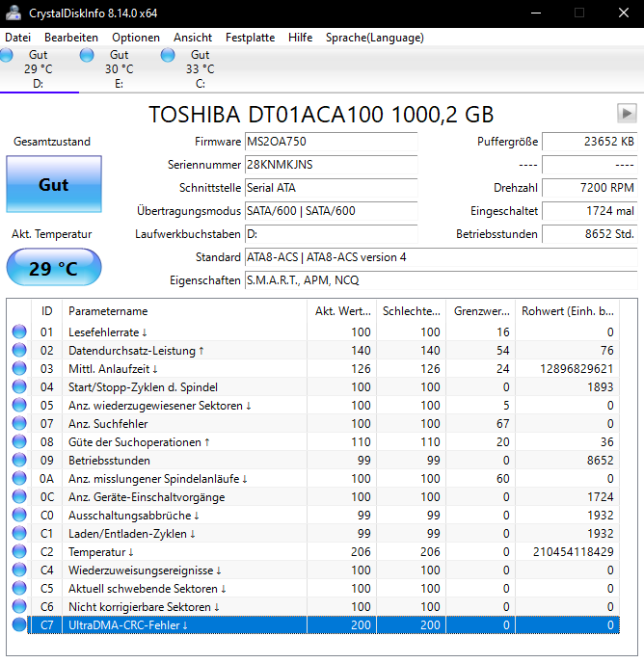Click status icon of Geräte-Einschaltvorgänge row

[x=19, y=497]
